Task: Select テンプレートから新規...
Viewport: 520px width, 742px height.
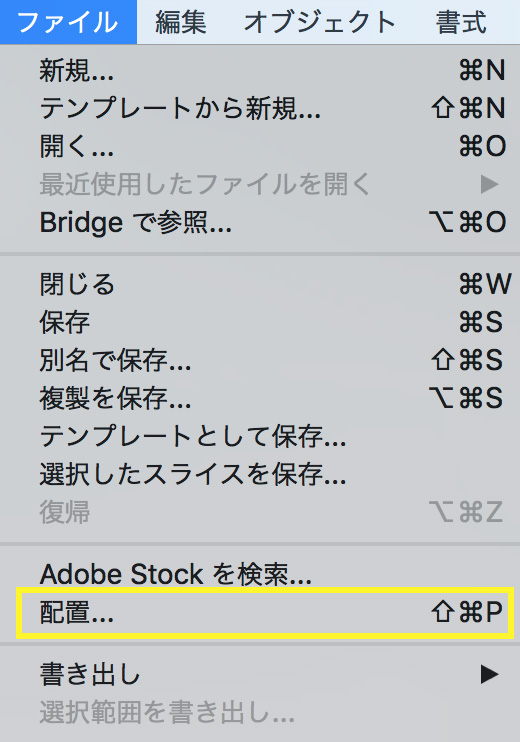Action: (x=260, y=108)
